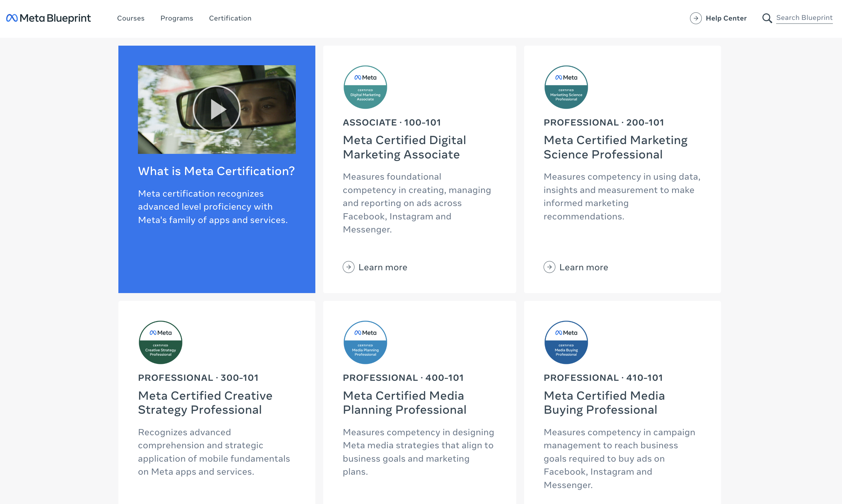
Task: Open search using the magnifying glass icon
Action: pos(767,18)
